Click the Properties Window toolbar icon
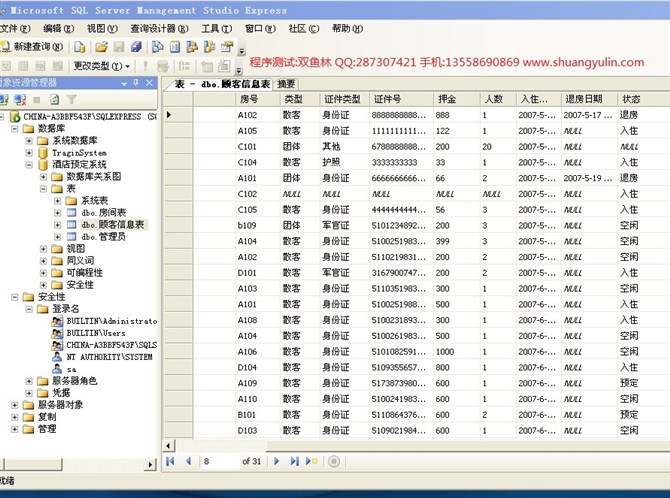Image resolution: width=670 pixels, height=498 pixels. [227, 47]
